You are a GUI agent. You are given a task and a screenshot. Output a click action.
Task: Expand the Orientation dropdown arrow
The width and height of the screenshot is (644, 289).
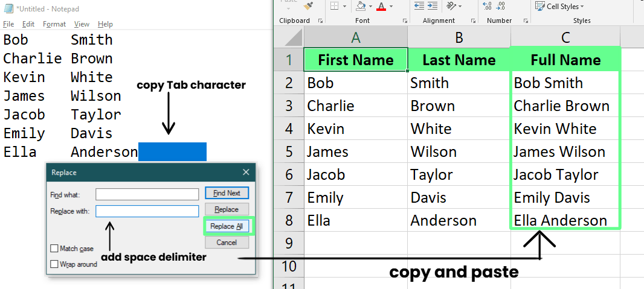coord(460,6)
